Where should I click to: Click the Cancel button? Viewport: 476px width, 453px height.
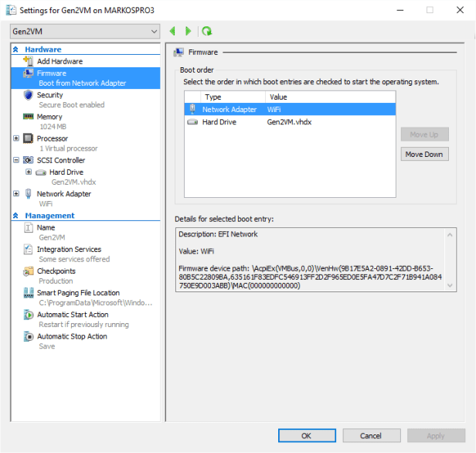(370, 436)
